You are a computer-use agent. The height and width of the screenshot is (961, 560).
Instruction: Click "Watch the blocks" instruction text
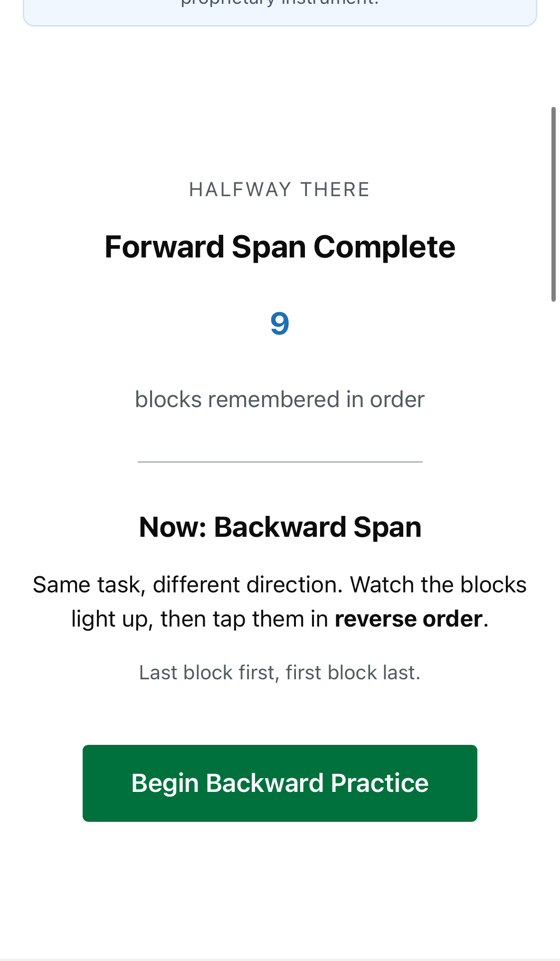point(438,585)
